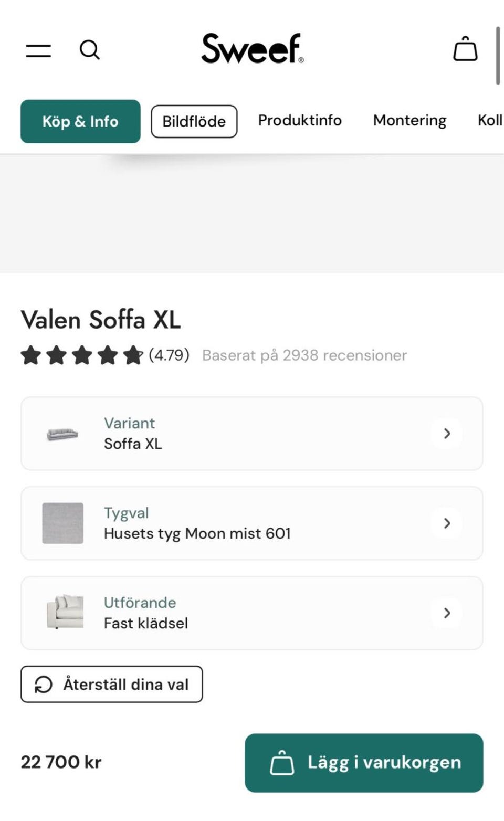Open the shopping bag cart icon
This screenshot has height=821, width=504.
pyautogui.click(x=465, y=49)
